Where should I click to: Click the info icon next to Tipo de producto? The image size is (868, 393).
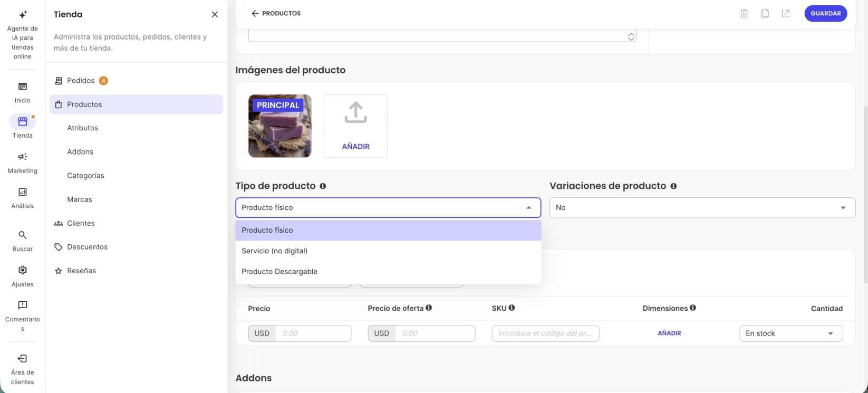point(323,186)
